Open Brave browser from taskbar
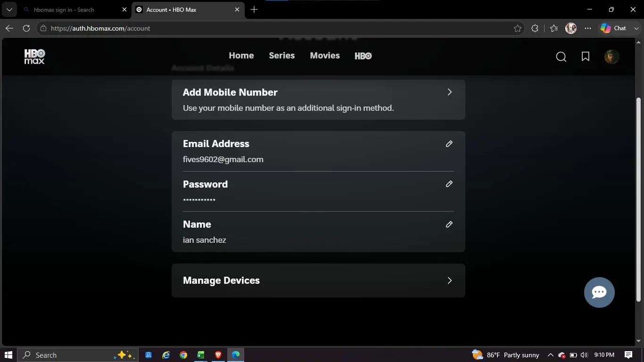The width and height of the screenshot is (644, 362). [x=218, y=355]
